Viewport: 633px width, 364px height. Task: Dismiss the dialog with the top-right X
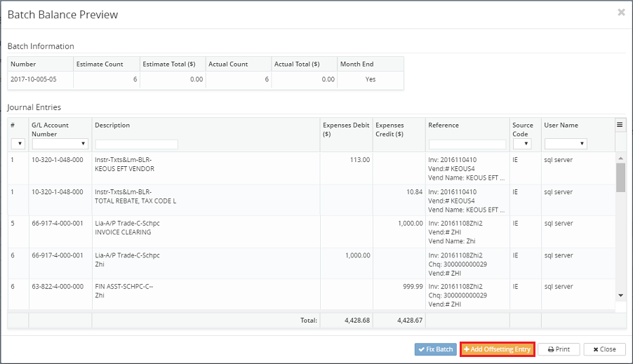click(x=621, y=13)
